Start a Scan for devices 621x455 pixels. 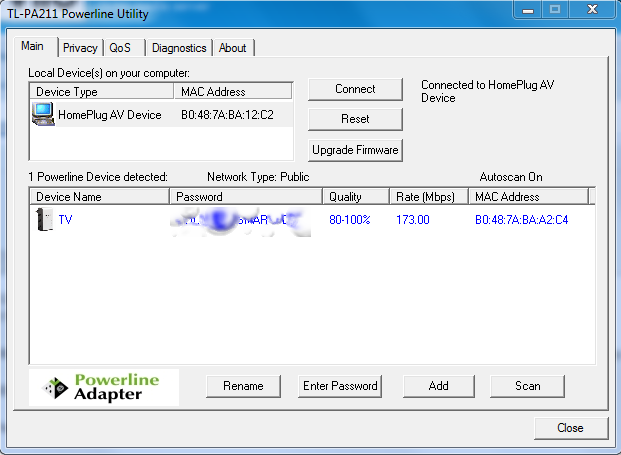point(528,386)
